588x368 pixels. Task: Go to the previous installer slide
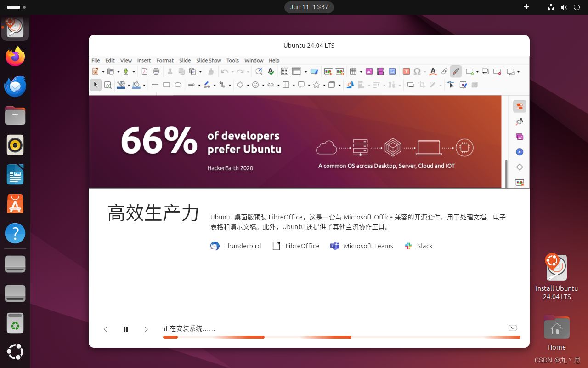tap(106, 329)
